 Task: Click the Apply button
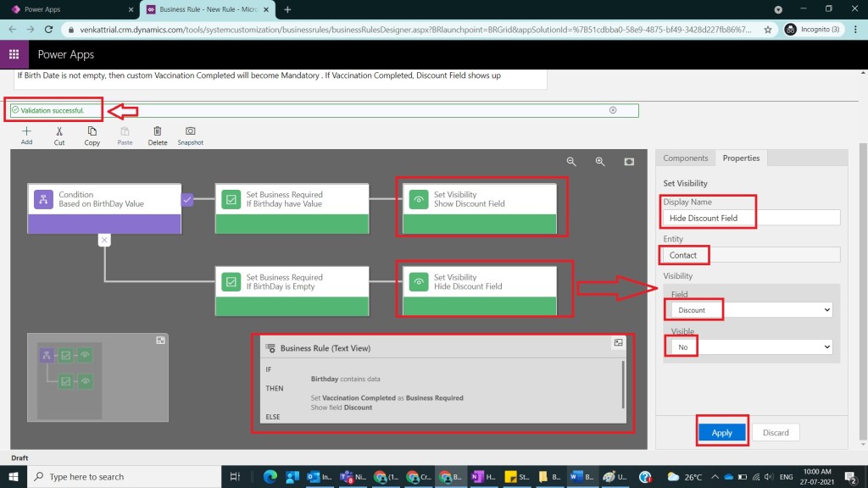click(x=721, y=433)
